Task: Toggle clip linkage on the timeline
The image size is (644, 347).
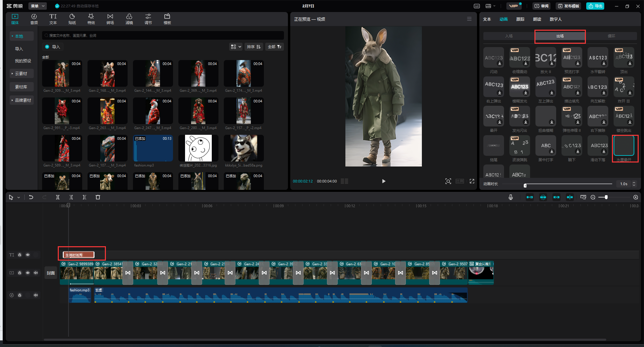Action: click(x=556, y=197)
